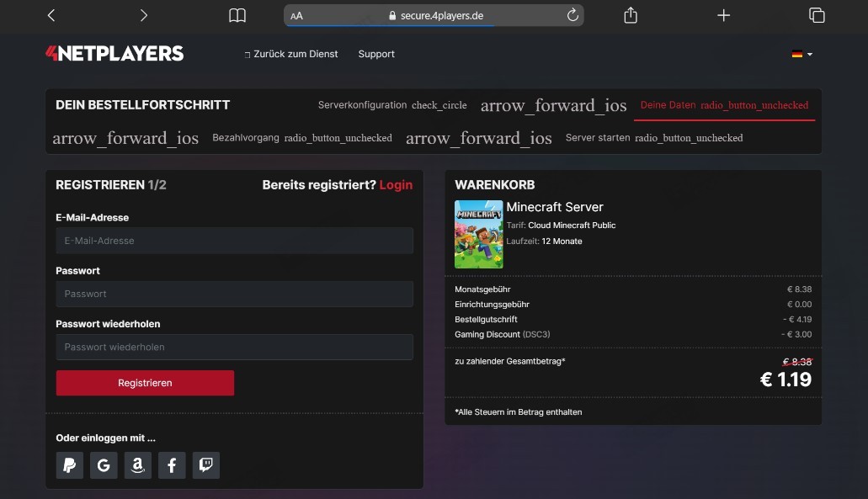Open Safari's bookmarks sidebar
The width and height of the screenshot is (868, 499).
coord(237,14)
